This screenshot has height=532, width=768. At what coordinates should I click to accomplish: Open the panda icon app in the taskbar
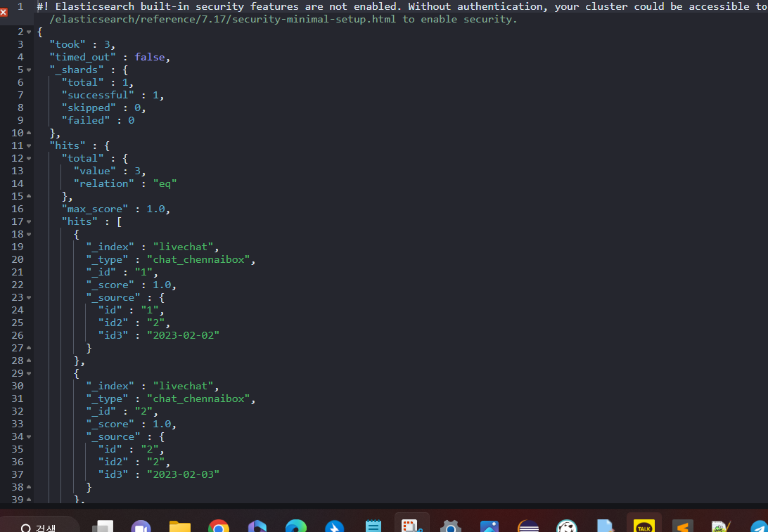pyautogui.click(x=567, y=526)
